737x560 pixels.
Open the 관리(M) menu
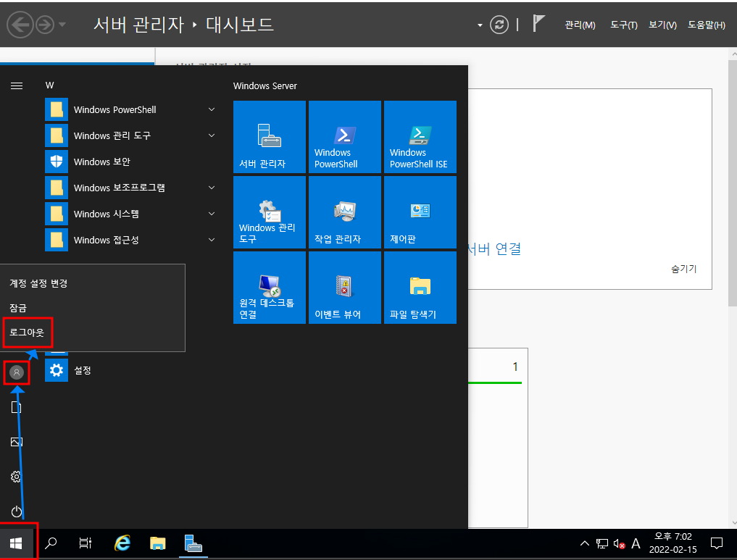(580, 25)
